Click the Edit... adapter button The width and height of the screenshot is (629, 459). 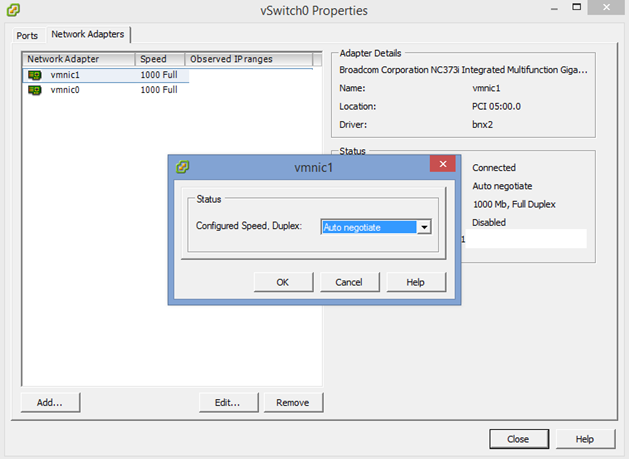pos(228,402)
